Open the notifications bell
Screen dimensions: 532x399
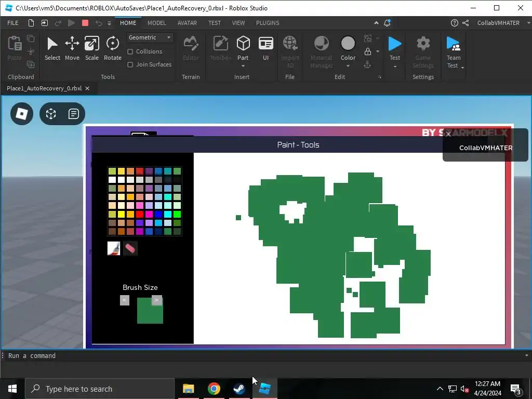[387, 23]
